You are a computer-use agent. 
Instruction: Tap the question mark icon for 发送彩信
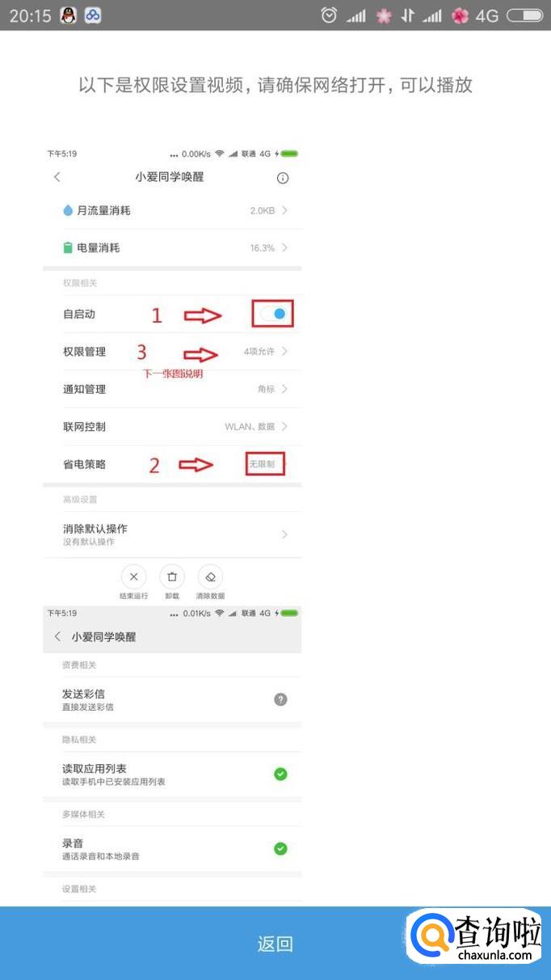pos(280,699)
